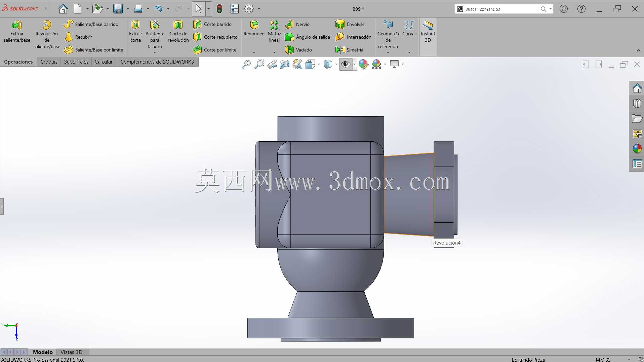Open the Help question mark
Viewport: 644px width, 362px height.
pyautogui.click(x=581, y=9)
